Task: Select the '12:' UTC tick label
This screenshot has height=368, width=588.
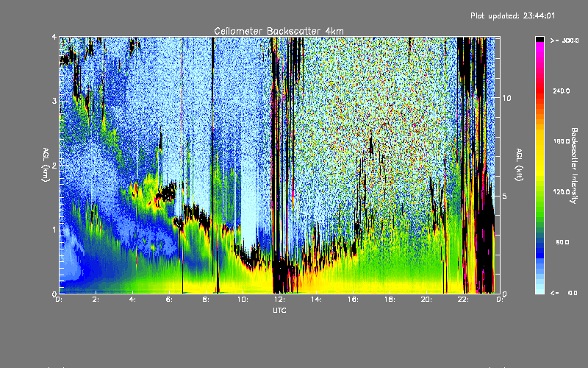Action: click(x=279, y=300)
